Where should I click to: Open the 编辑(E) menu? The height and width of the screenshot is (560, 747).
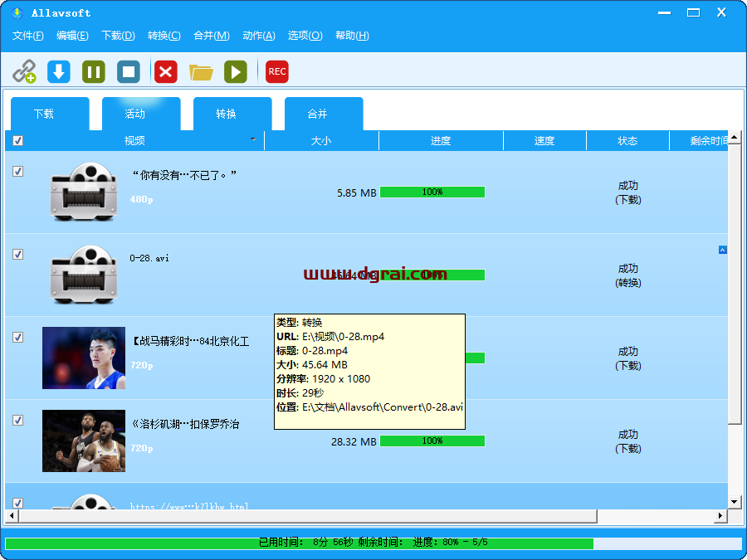(72, 36)
